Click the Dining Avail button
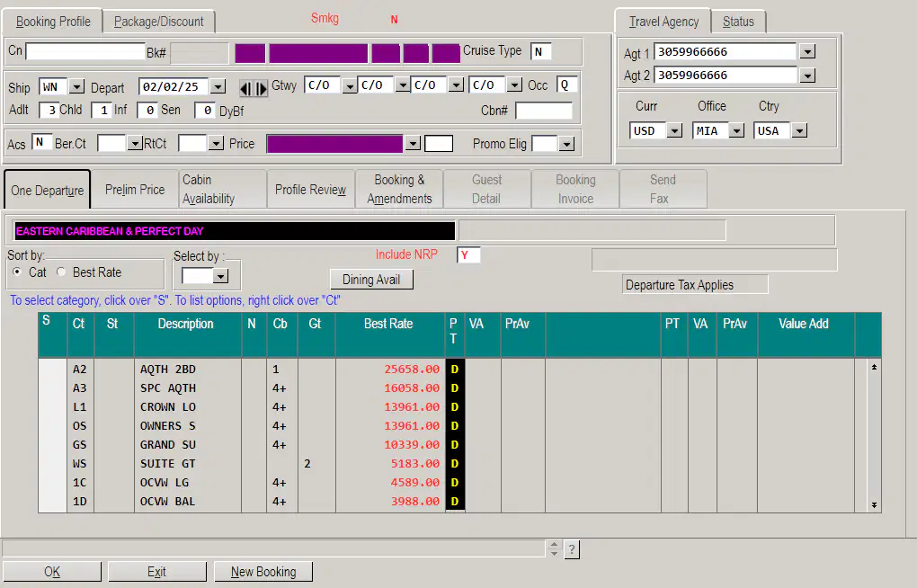The image size is (917, 588). 371,279
